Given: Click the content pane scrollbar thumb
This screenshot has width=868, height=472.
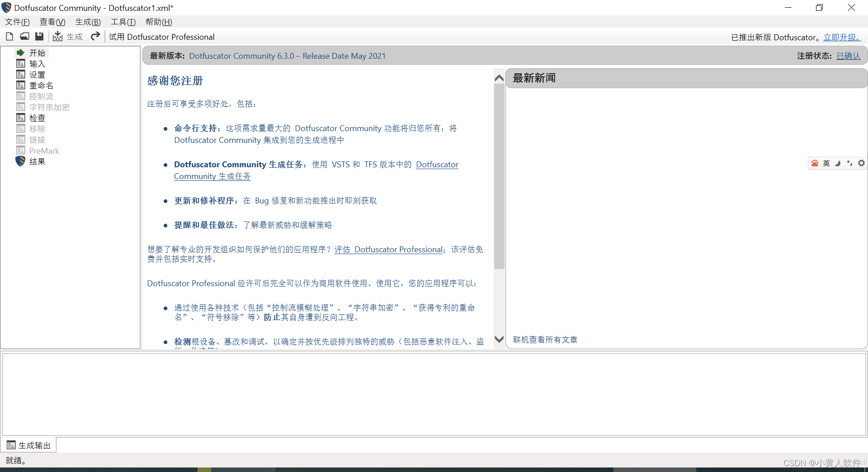Looking at the screenshot, I should tap(499, 176).
